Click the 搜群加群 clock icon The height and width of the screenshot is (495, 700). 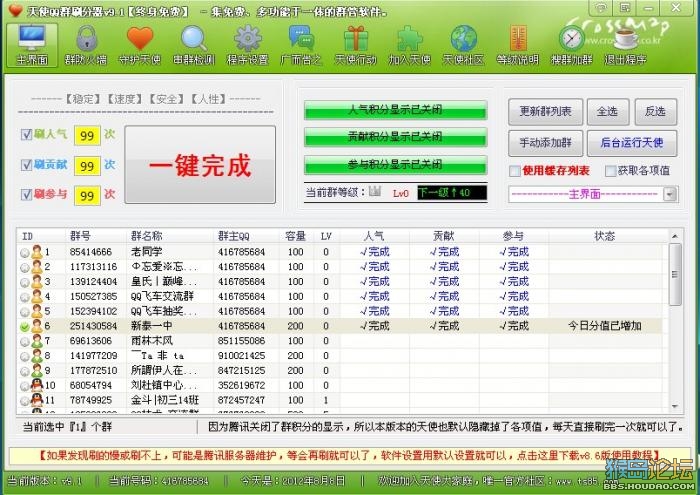pyautogui.click(x=571, y=38)
